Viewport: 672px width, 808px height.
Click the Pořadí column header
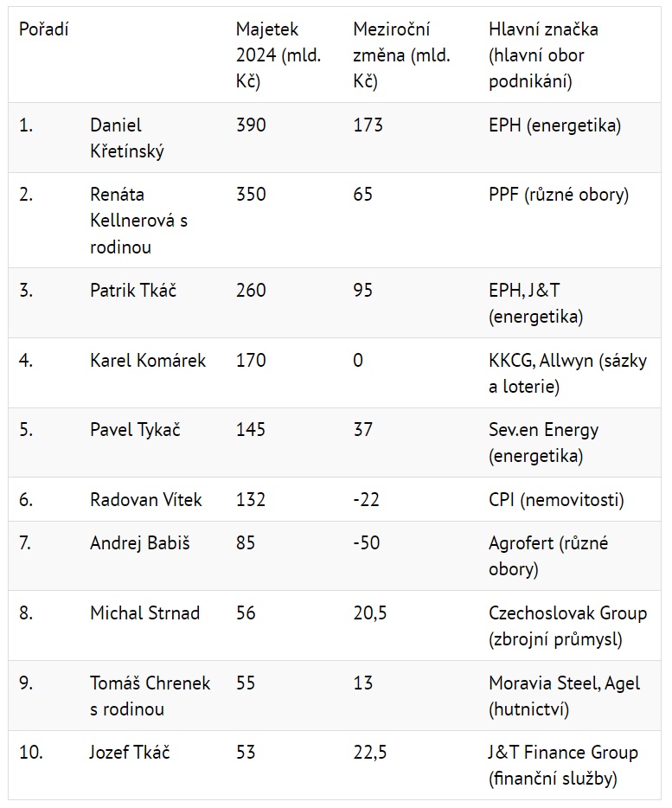tap(44, 29)
